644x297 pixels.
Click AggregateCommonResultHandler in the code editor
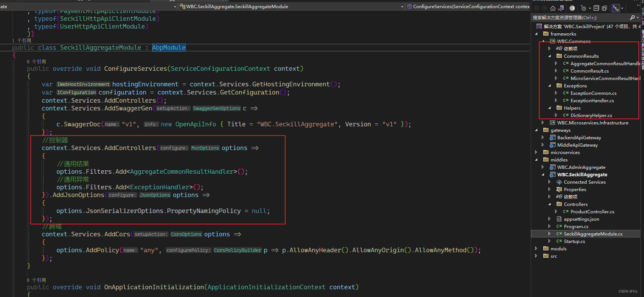[182, 171]
